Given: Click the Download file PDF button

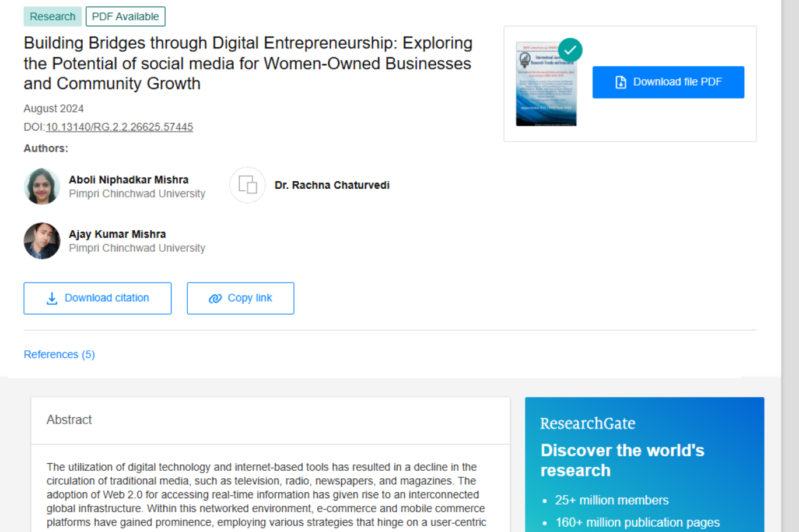Looking at the screenshot, I should (668, 82).
